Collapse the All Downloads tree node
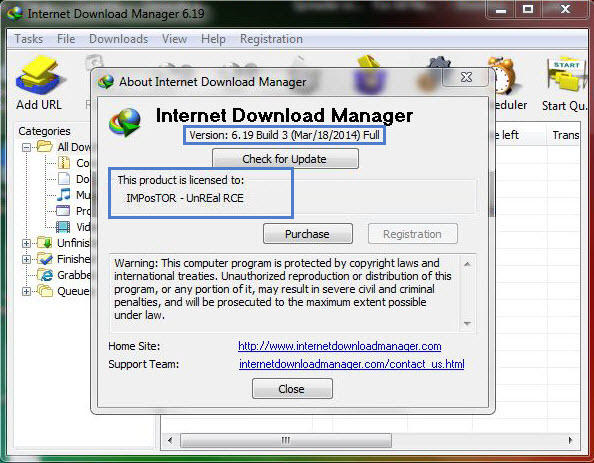Viewport: 594px width, 463px height. coord(26,147)
